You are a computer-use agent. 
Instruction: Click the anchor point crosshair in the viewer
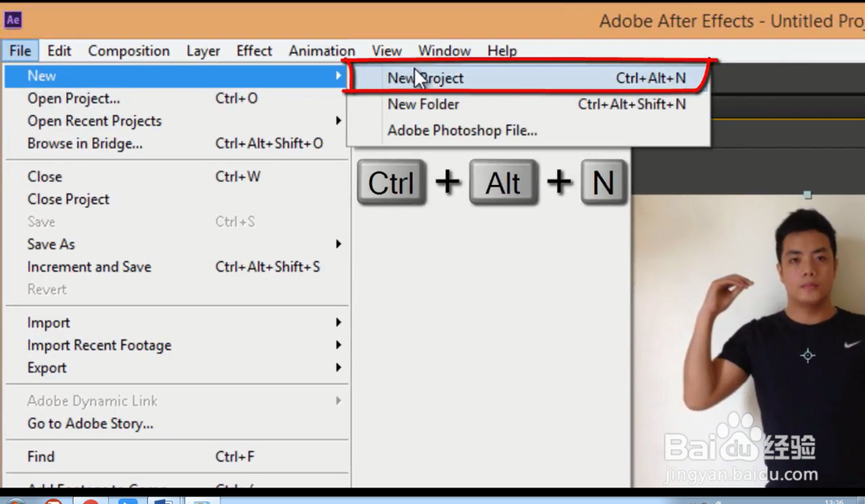pos(808,355)
